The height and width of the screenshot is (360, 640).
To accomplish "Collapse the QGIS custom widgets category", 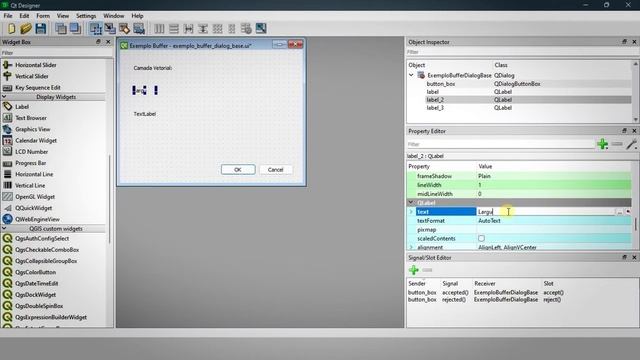I will 4,229.
